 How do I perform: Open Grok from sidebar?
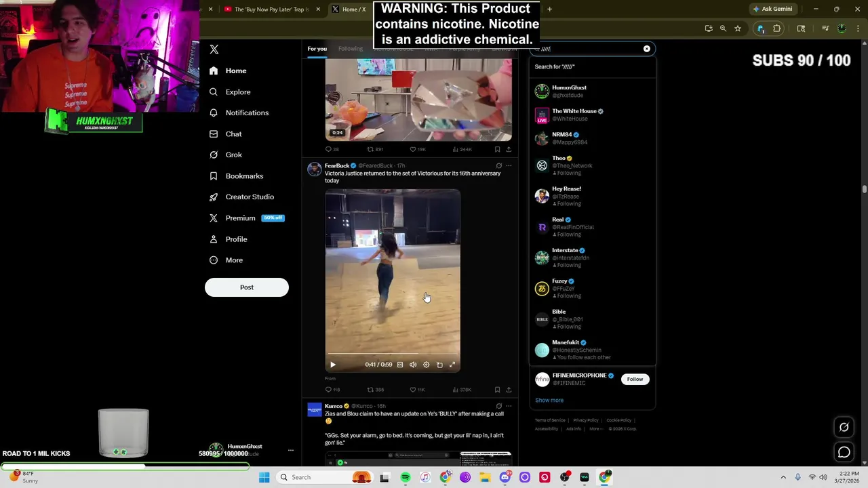(x=225, y=155)
